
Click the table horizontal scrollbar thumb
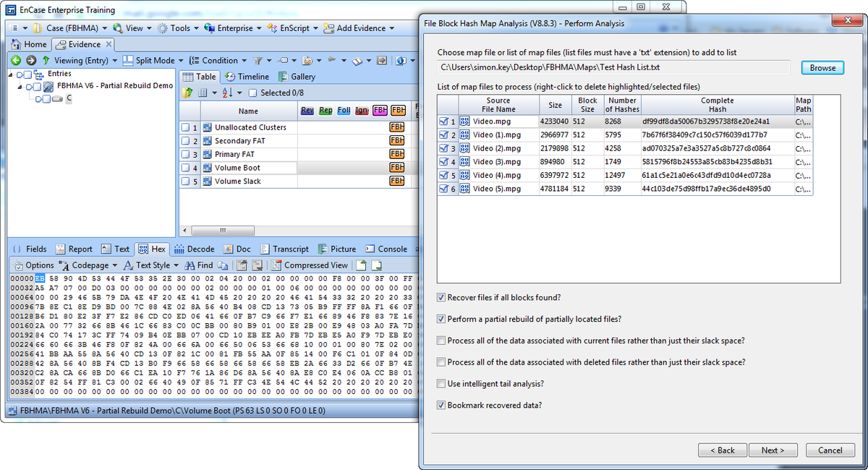tap(222, 231)
